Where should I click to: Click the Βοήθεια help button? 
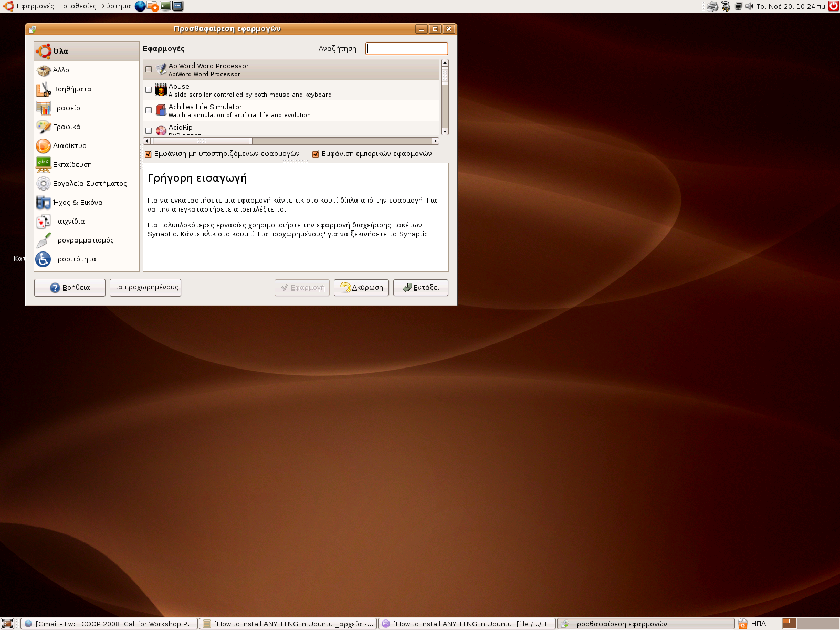pyautogui.click(x=70, y=288)
